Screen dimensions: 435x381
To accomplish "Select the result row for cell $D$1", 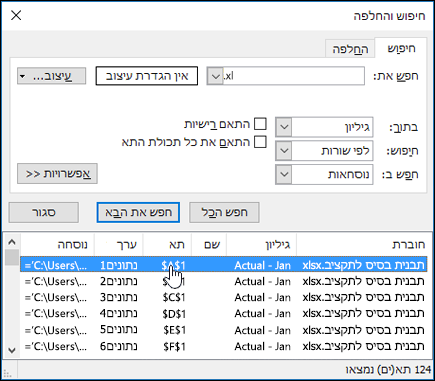I will [x=224, y=314].
